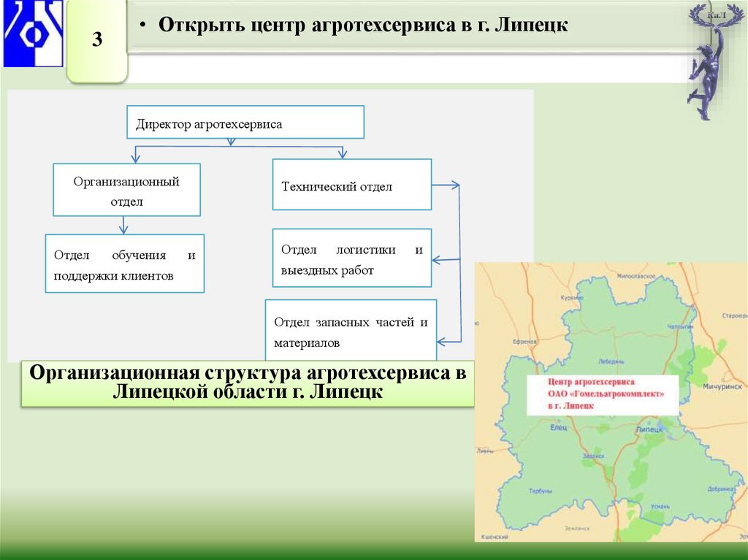
Task: Click 'Лебедянь' label on the map
Action: (x=611, y=361)
